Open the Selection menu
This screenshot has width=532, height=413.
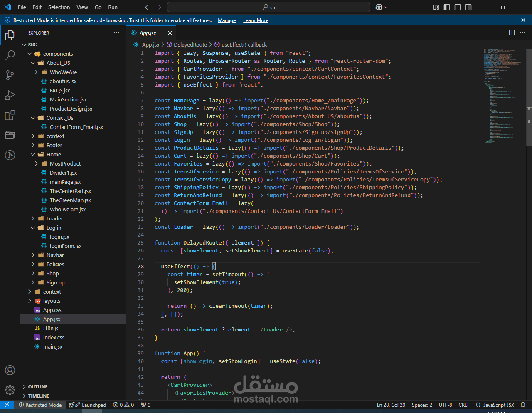(59, 7)
